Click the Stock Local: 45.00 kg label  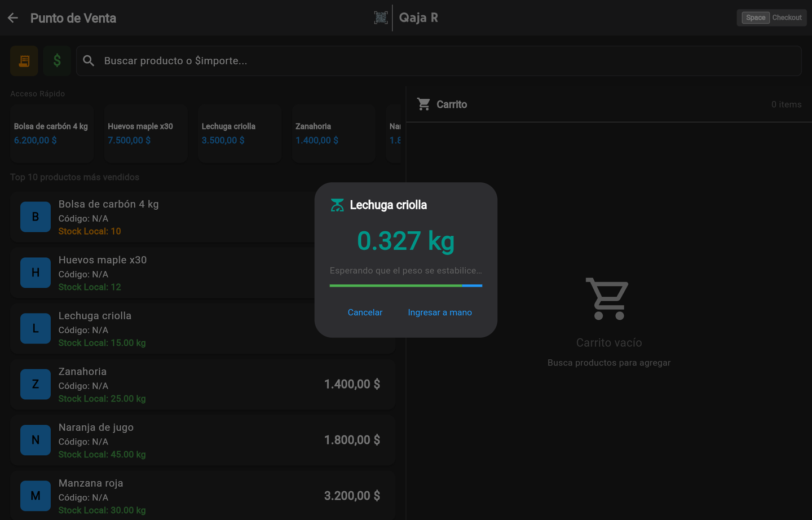(102, 455)
